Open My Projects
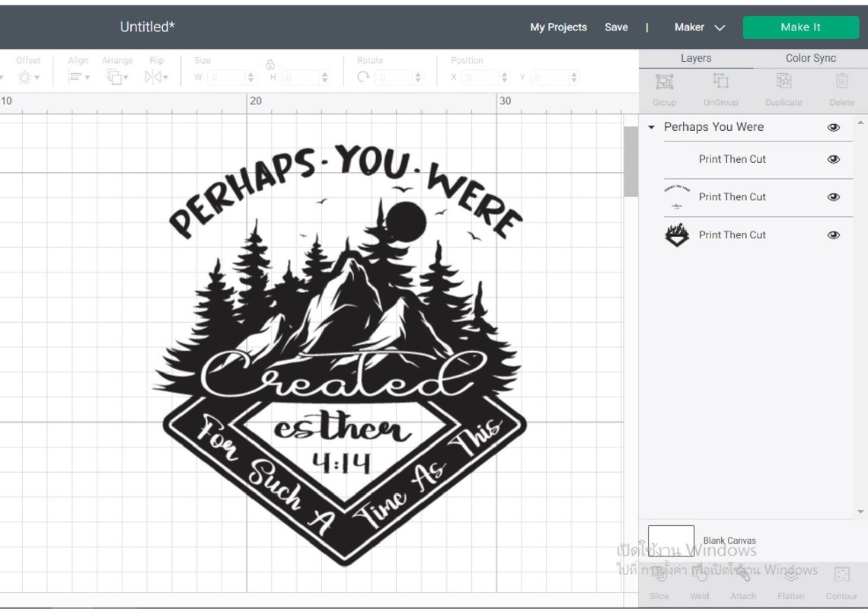868x609 pixels. (558, 27)
